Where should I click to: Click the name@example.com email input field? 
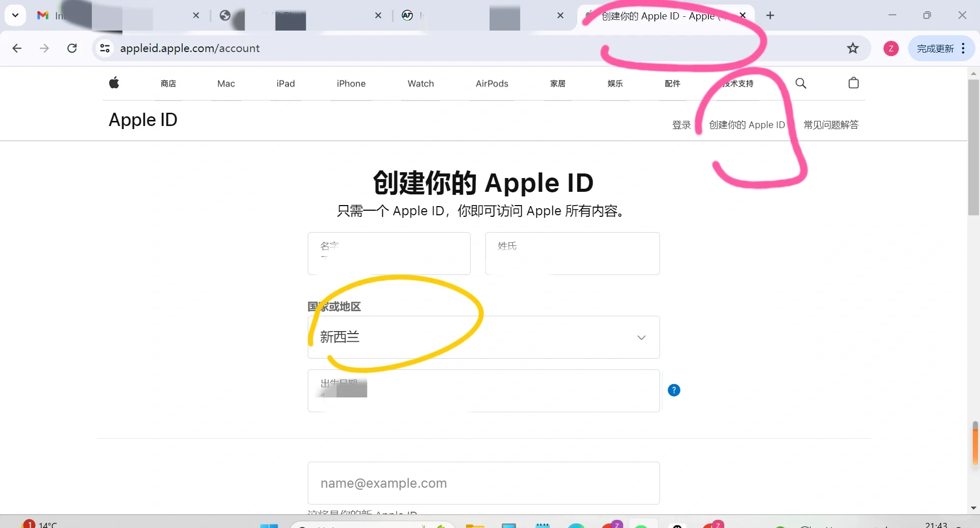pyautogui.click(x=483, y=483)
